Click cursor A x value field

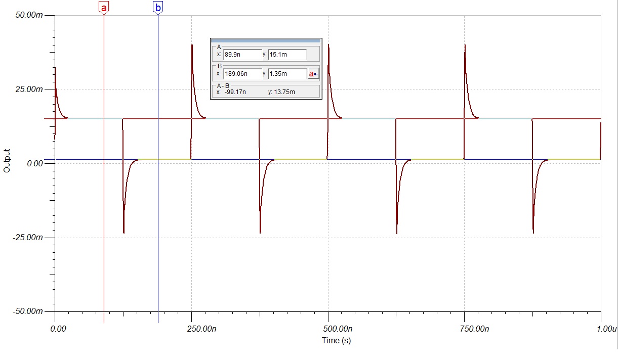242,55
